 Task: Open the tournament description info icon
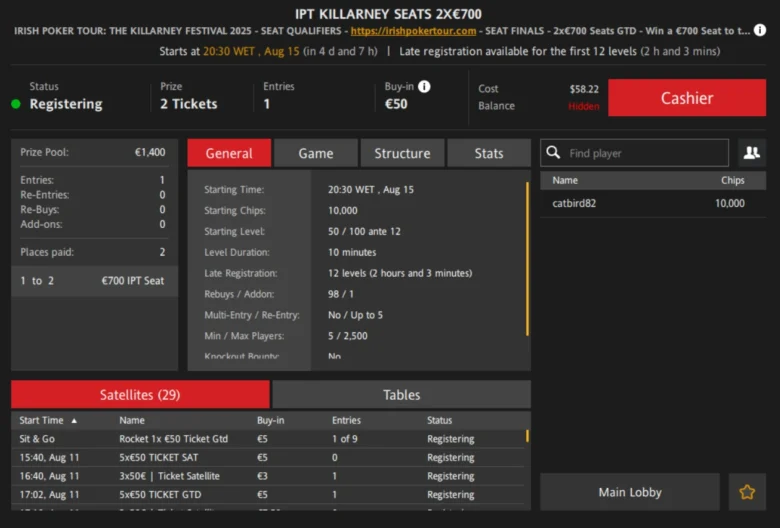[x=759, y=30]
